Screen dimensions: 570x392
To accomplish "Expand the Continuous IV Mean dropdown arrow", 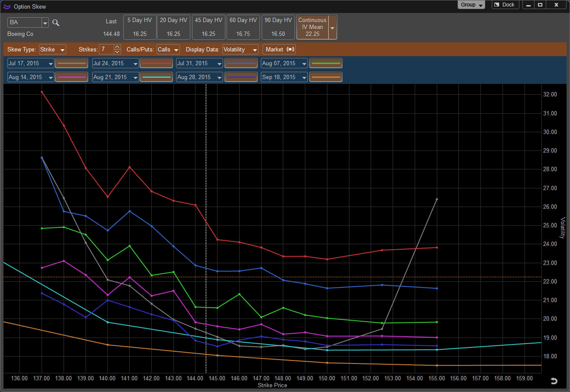I will (332, 28).
